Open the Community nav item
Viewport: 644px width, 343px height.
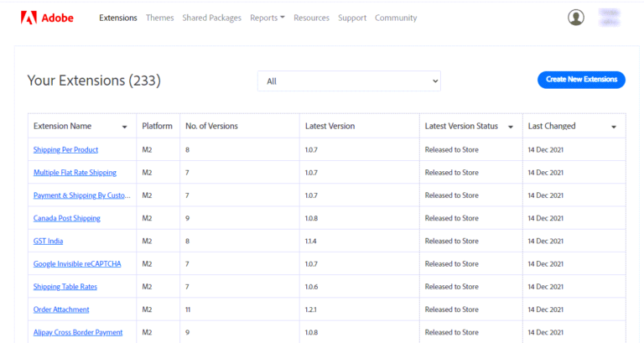[396, 18]
